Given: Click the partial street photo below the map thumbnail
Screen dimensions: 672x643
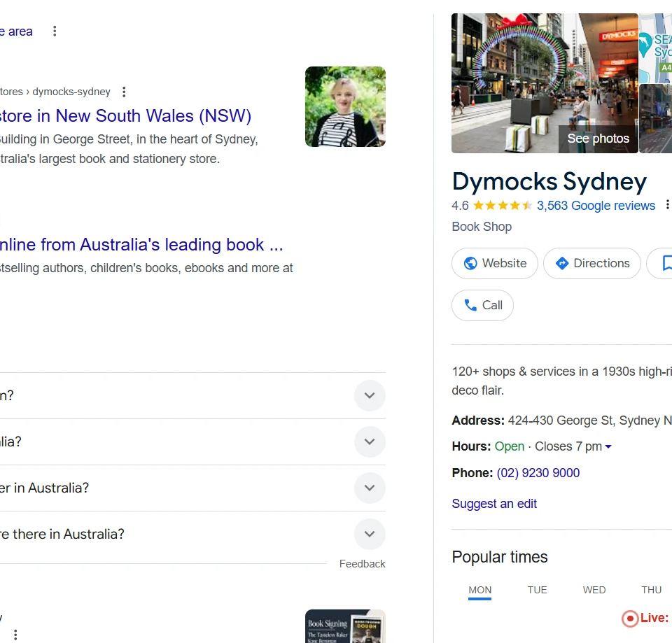Looking at the screenshot, I should click(x=655, y=119).
